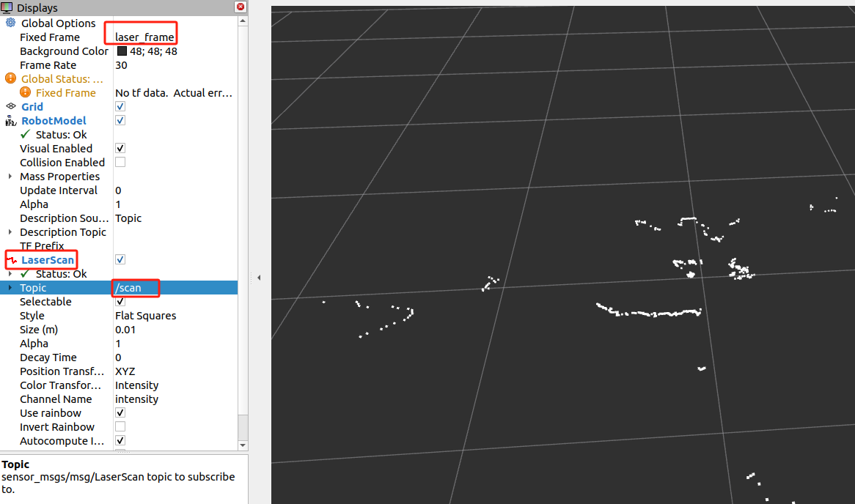Screen dimensions: 855x504
Task: Click the Displays panel monitor icon
Action: click(7, 7)
